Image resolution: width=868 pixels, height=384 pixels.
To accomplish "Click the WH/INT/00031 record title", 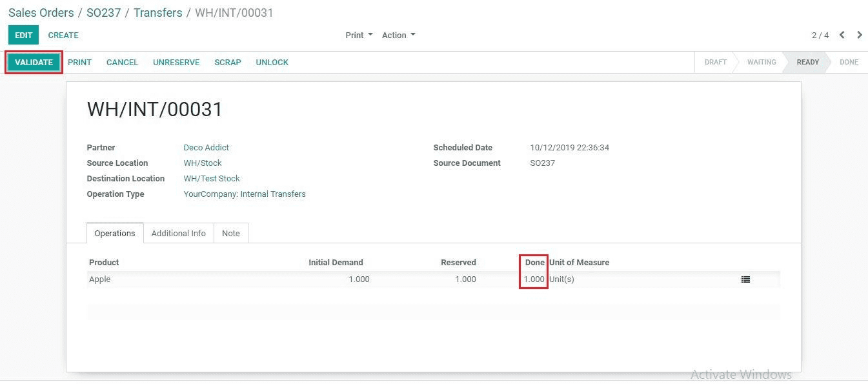I will [155, 110].
